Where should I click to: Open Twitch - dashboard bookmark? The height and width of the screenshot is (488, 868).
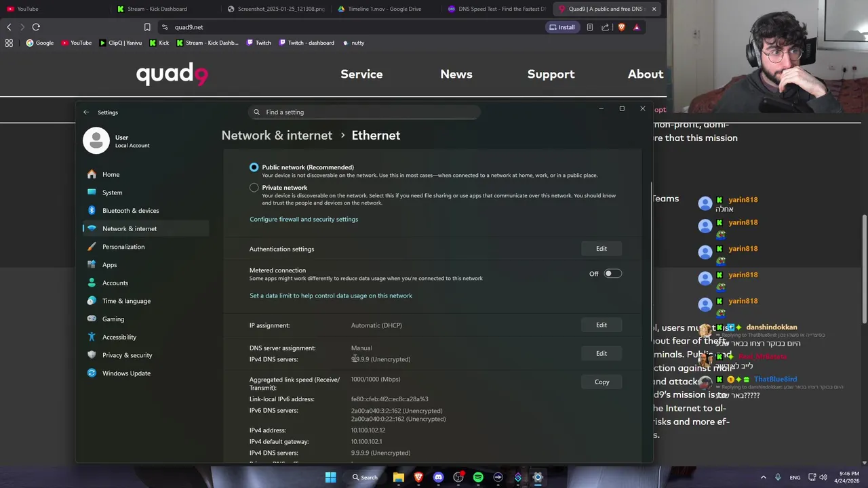point(307,43)
